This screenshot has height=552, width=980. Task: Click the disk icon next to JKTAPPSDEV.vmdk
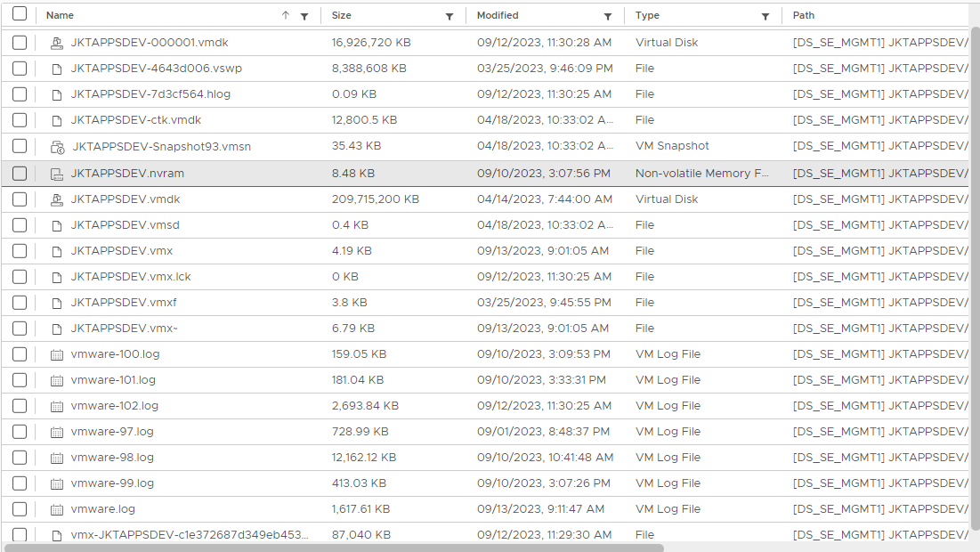[57, 200]
